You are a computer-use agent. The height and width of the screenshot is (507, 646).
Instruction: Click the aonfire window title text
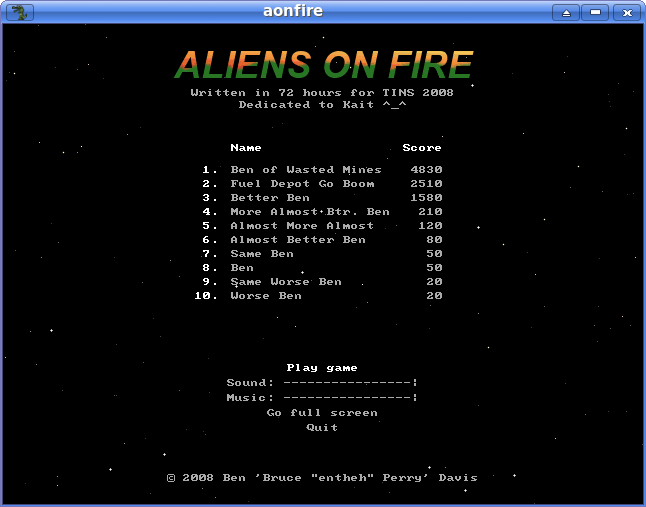point(293,11)
